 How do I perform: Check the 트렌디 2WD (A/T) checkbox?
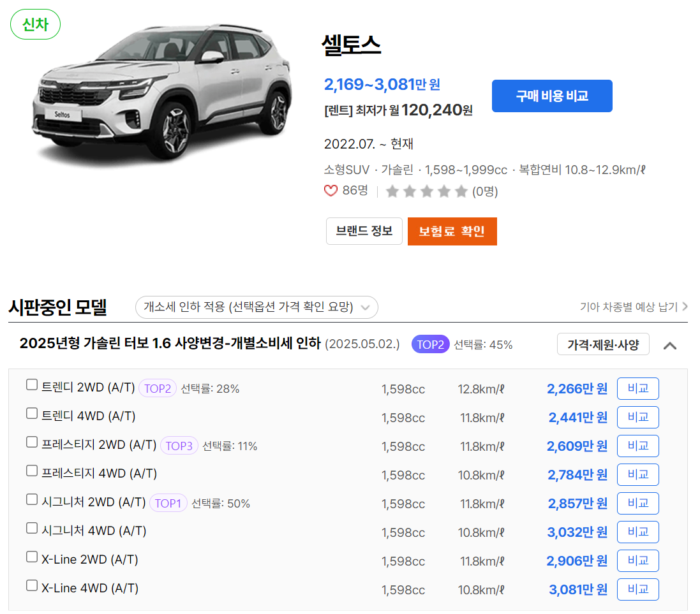32,384
